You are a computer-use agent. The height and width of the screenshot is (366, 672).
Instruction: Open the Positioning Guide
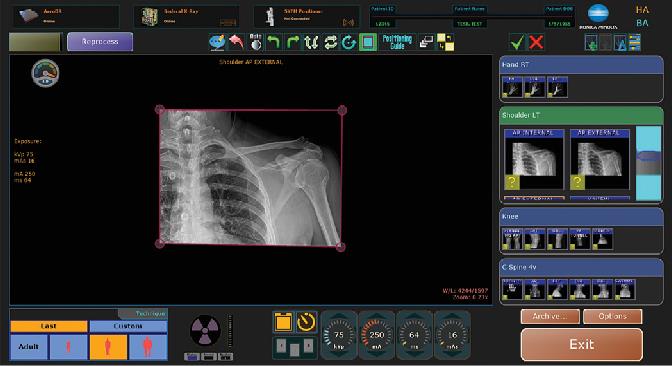(397, 42)
